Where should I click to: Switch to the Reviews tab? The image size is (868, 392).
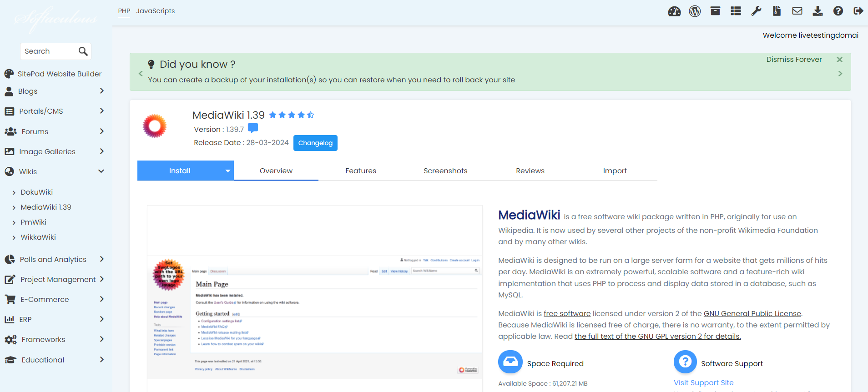(530, 171)
